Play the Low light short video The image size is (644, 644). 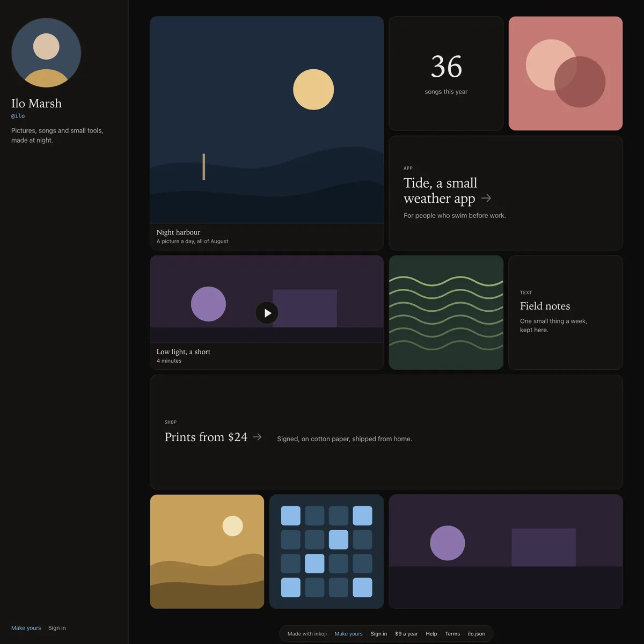pyautogui.click(x=267, y=313)
